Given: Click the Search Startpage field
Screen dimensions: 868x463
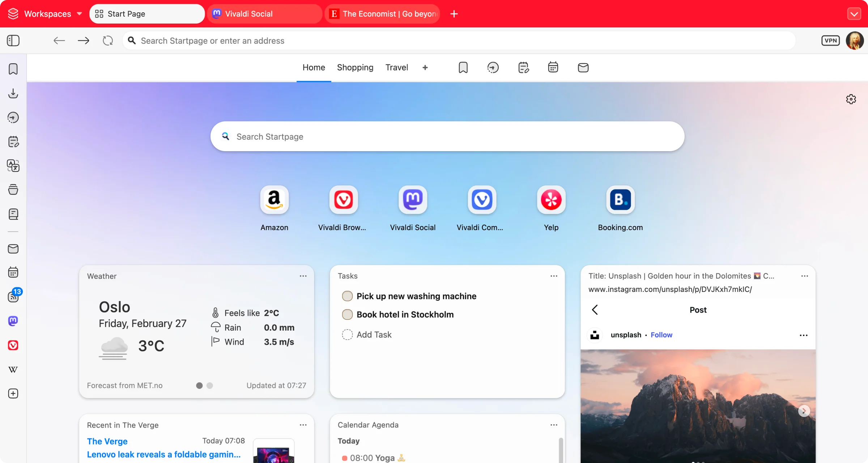Looking at the screenshot, I should click(x=447, y=136).
